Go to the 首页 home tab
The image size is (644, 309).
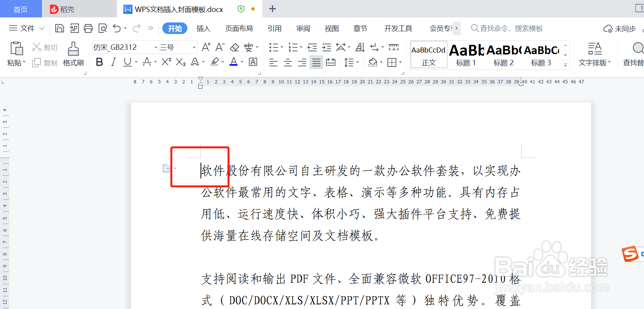click(x=21, y=9)
